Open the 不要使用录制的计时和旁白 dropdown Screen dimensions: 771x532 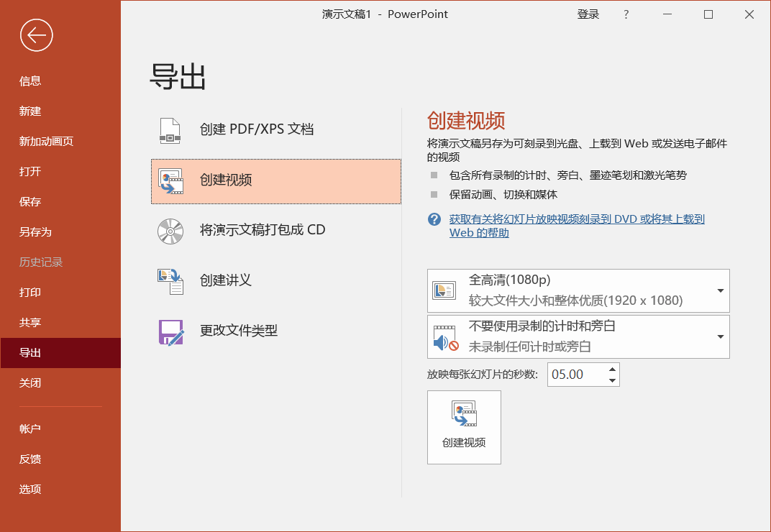pyautogui.click(x=578, y=336)
